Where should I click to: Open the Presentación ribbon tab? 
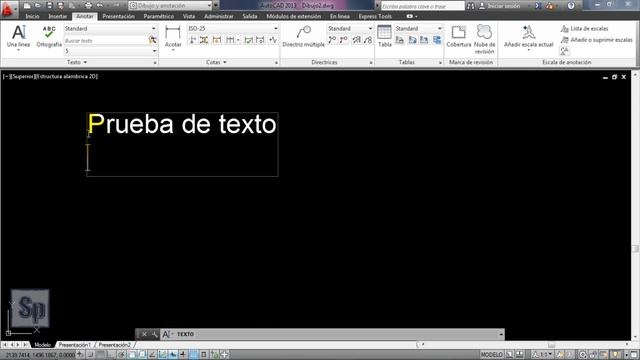tap(118, 16)
